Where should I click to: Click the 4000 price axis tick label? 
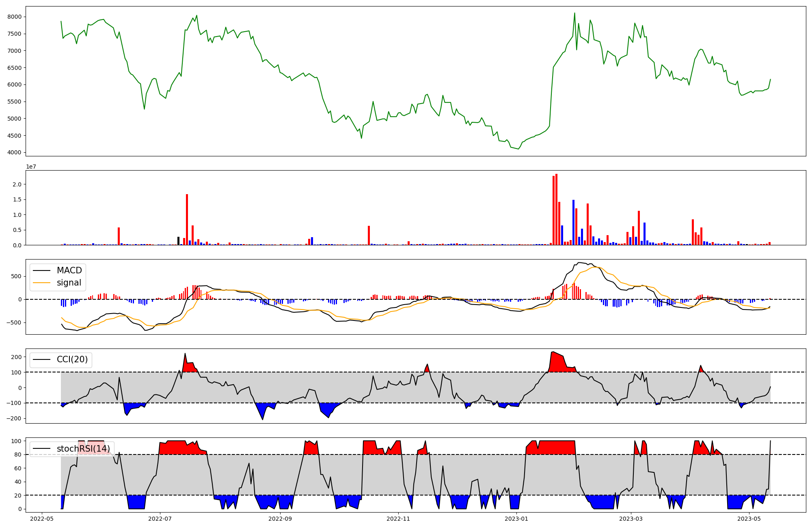[x=15, y=153]
